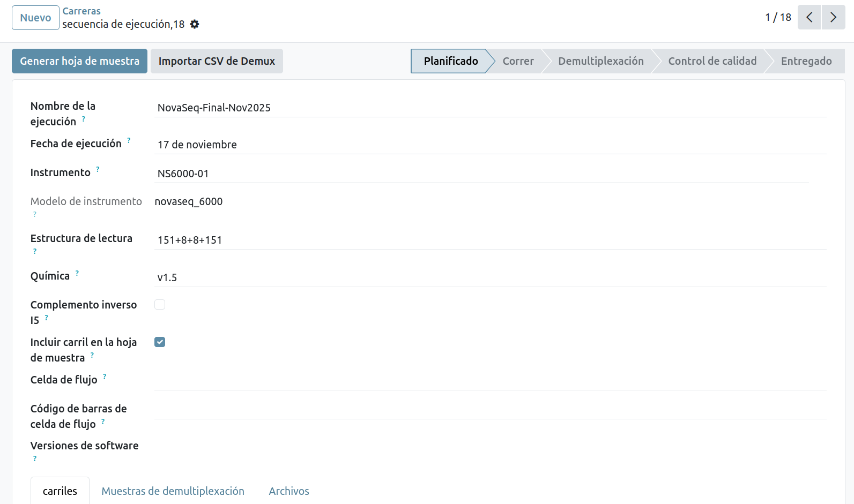Enable the Complemento inverso I5 checkbox
Screen dimensions: 854x504
[x=160, y=305]
